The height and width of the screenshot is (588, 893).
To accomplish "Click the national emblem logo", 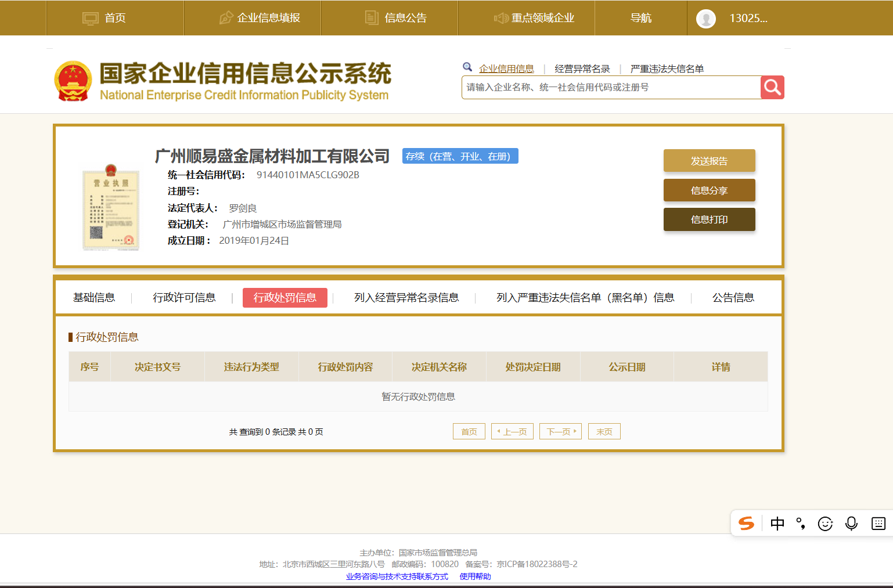I will (x=73, y=81).
